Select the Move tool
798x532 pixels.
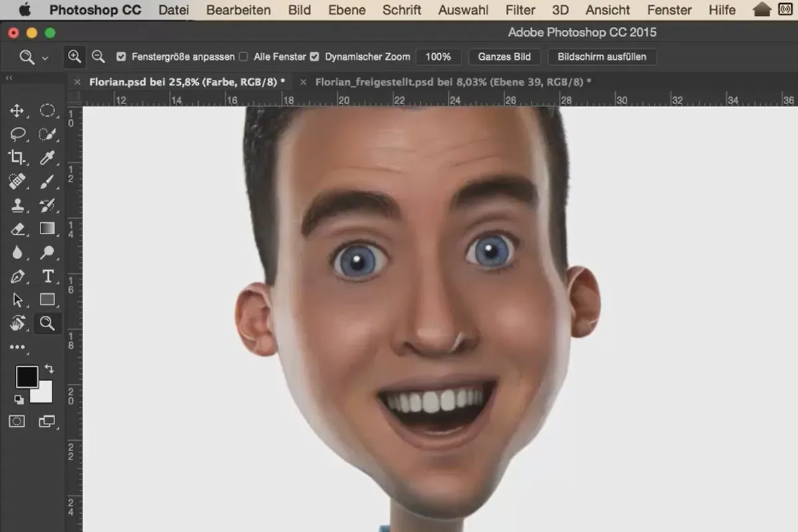(x=17, y=111)
